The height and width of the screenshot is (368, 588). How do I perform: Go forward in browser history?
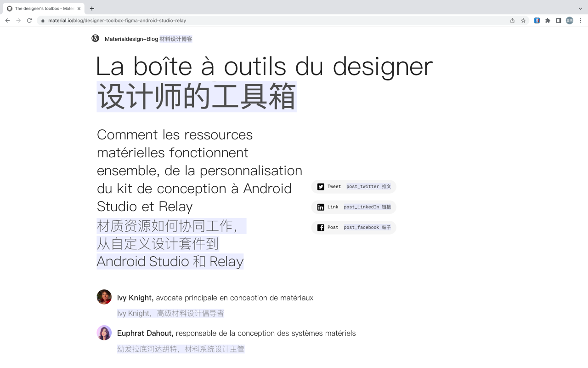(x=18, y=21)
